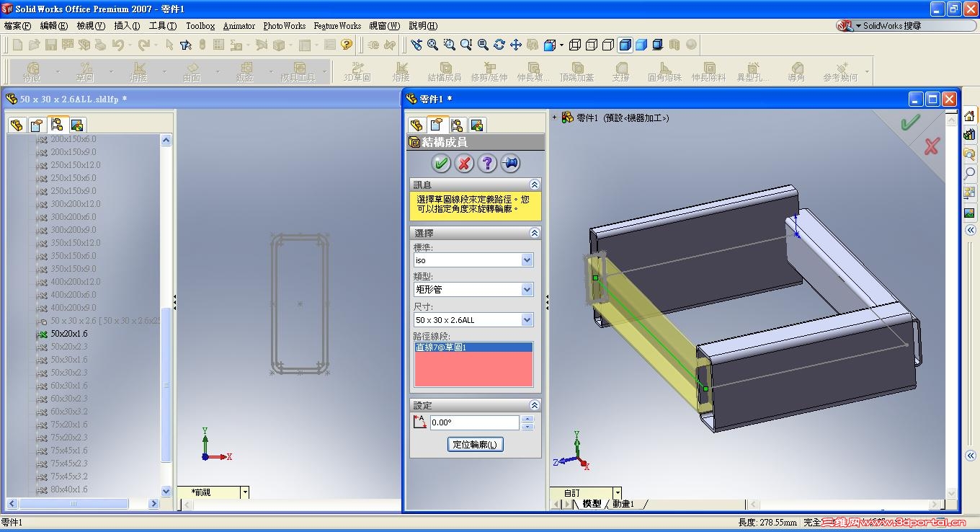Screen dimensions: 980x532
Task: Open the *前視 view orientation dropdown
Action: [245, 492]
